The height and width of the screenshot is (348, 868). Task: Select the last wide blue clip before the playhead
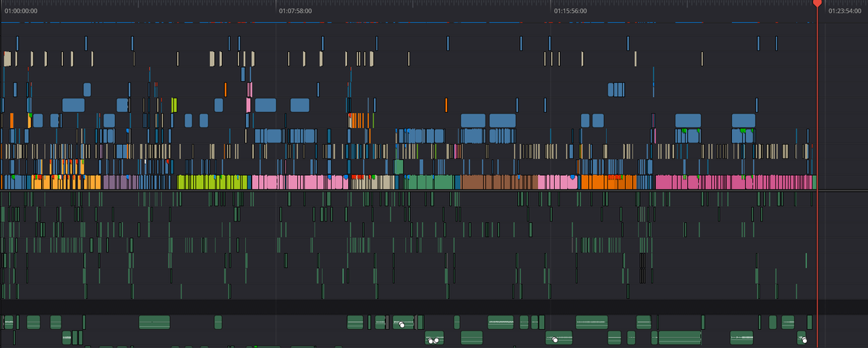click(x=744, y=120)
